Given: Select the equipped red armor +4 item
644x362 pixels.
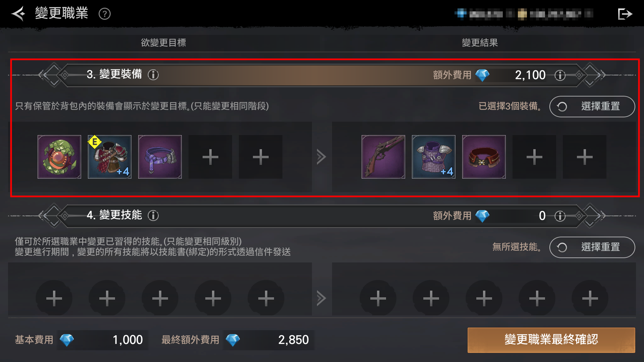Looking at the screenshot, I should tap(110, 157).
